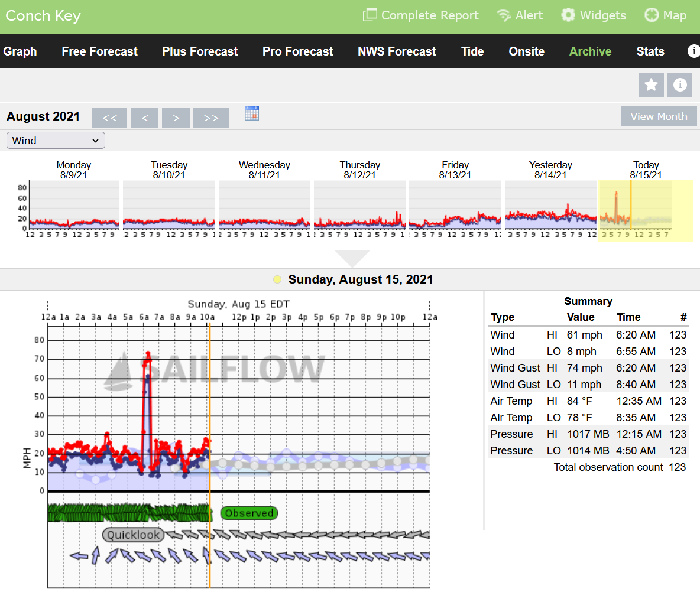Switch to the Tide tab
700x602 pixels.
472,51
